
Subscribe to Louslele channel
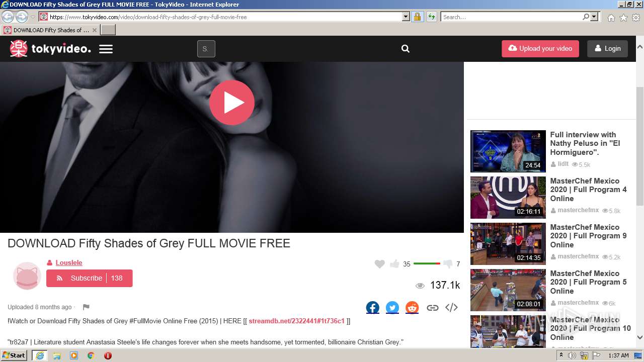click(89, 278)
